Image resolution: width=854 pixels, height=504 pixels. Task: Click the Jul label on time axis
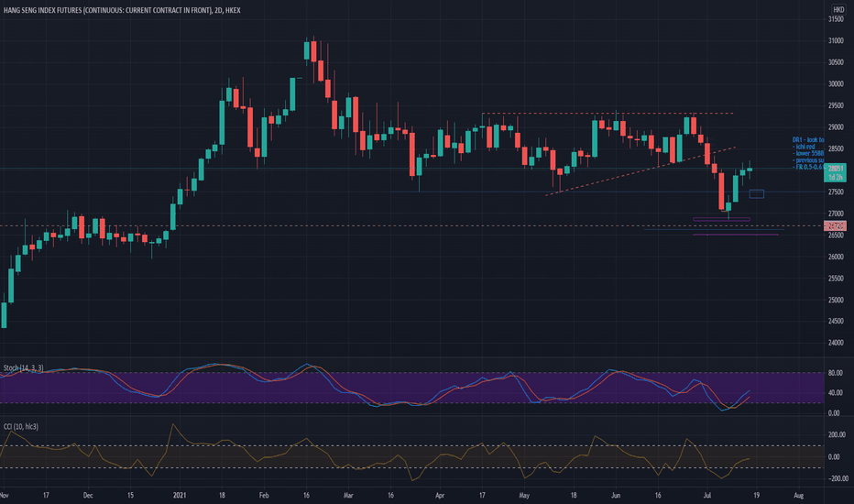click(x=707, y=496)
